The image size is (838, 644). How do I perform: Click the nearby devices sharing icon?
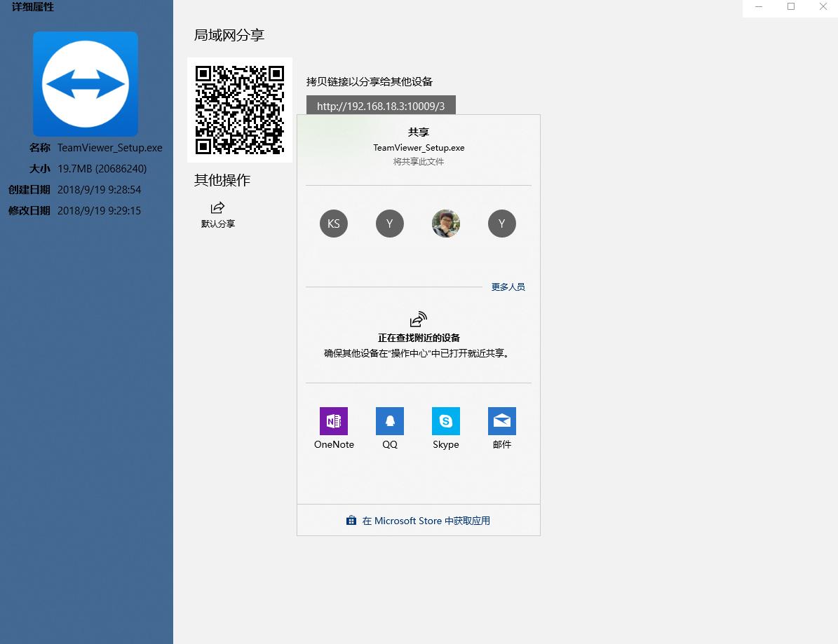click(x=418, y=319)
